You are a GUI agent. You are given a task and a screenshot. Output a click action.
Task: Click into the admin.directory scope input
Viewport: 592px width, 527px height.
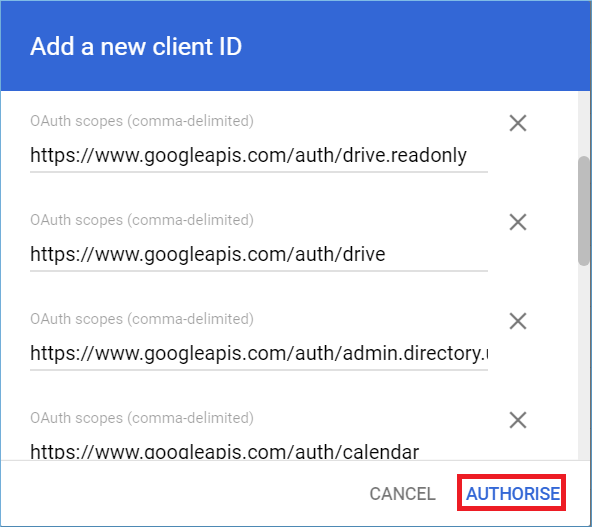pyautogui.click(x=259, y=353)
